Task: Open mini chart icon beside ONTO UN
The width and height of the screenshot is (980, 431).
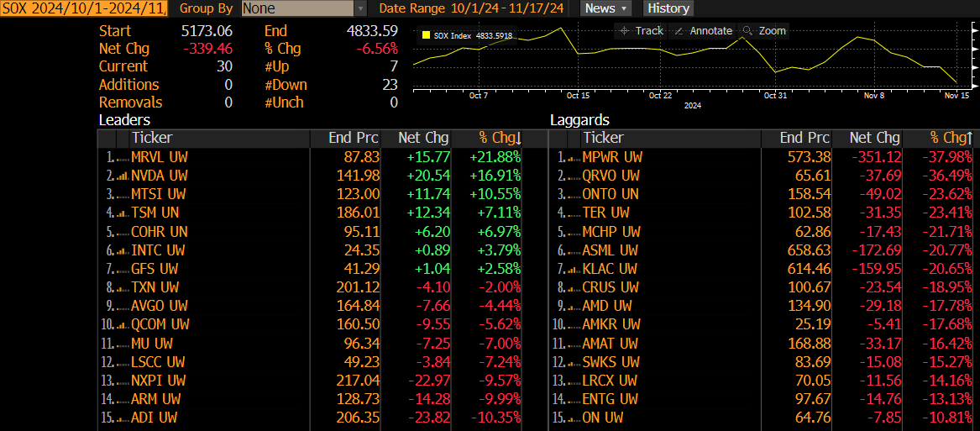Action: point(573,195)
